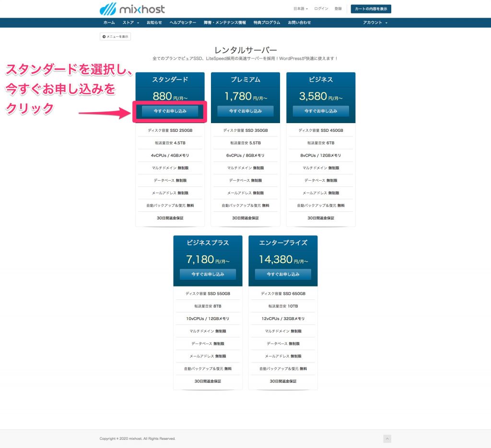Select ヘルプセンター from the nav bar
Screen dimensions: 491x448
coord(183,23)
